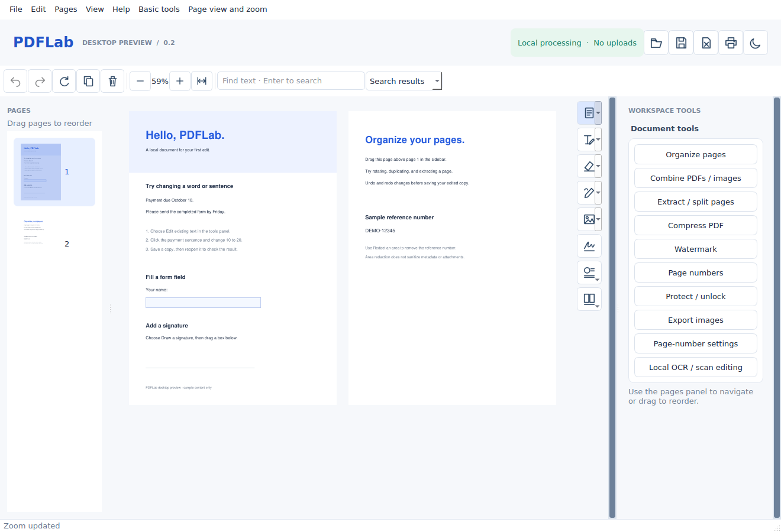The width and height of the screenshot is (781, 532).
Task: Expand the document tools arrow dropdown
Action: tap(598, 113)
